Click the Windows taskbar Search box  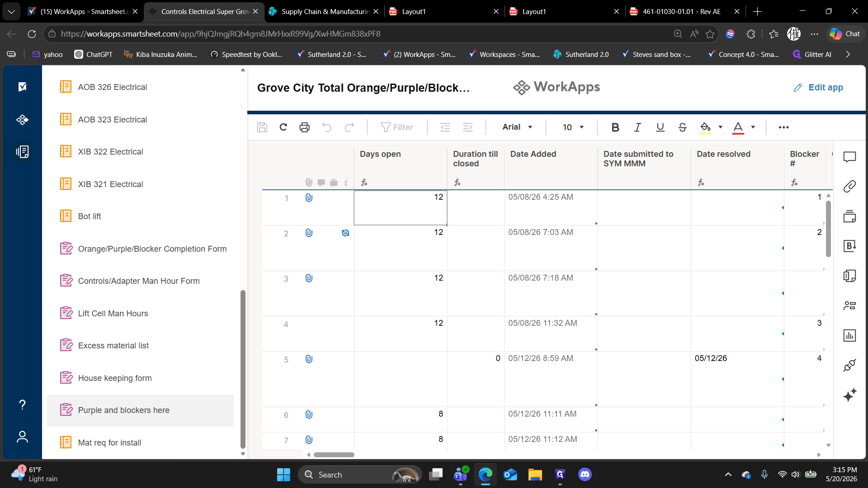[359, 474]
